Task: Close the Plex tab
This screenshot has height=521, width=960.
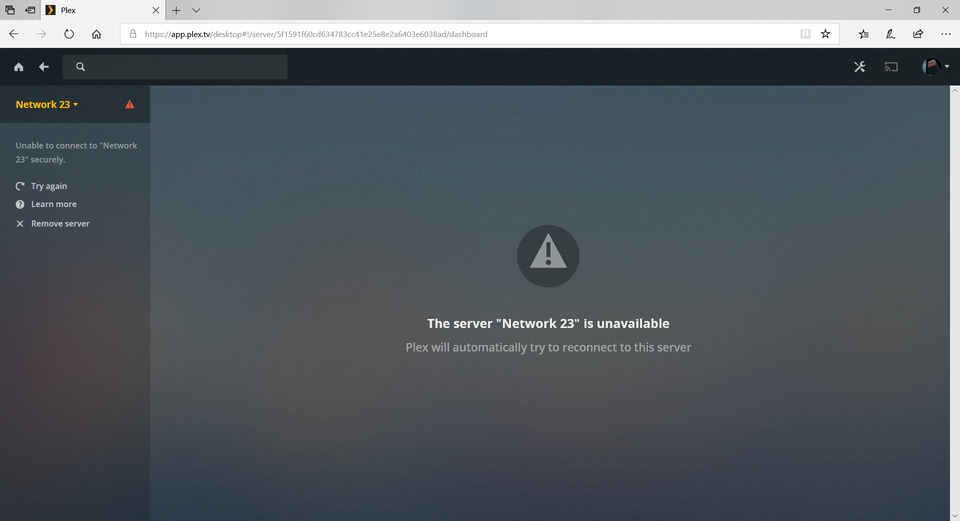Action: (156, 10)
